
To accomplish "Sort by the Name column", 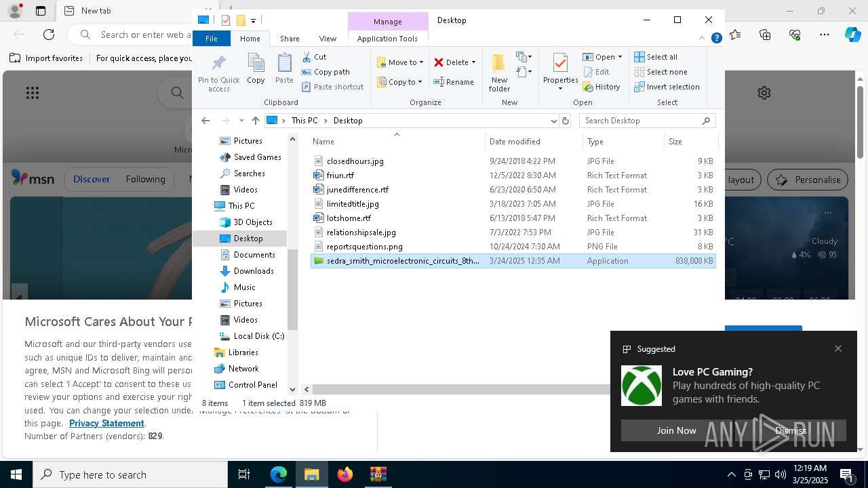I will click(397, 142).
